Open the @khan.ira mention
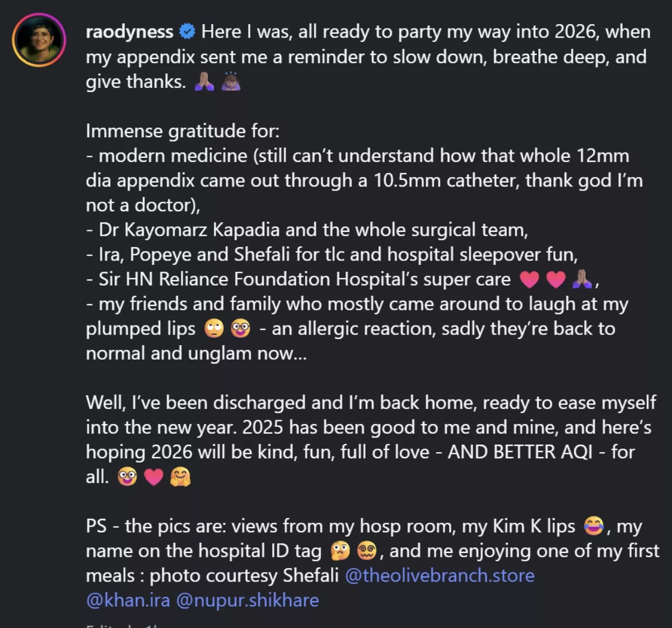Viewport: 672px width, 628px height. [128, 601]
